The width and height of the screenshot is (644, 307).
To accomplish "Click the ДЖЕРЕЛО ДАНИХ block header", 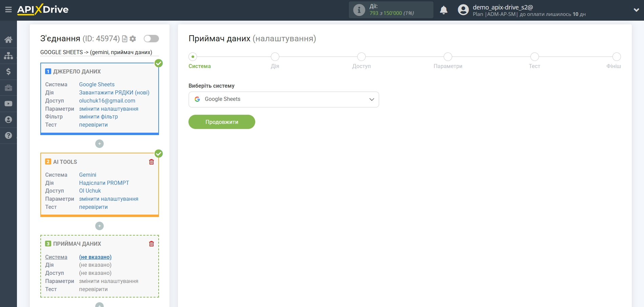I will [77, 71].
